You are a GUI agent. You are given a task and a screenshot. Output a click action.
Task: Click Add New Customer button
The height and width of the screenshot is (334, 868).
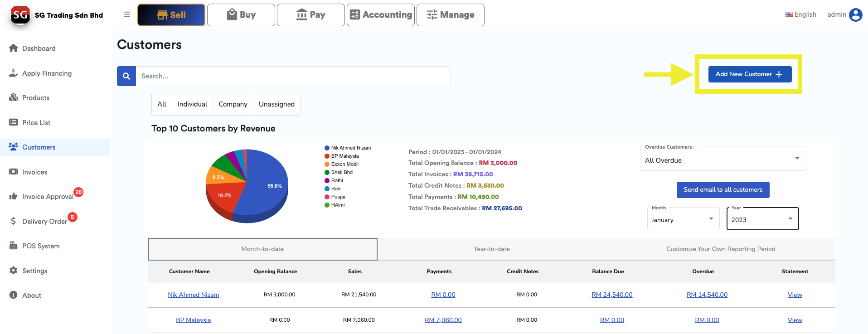tap(750, 74)
